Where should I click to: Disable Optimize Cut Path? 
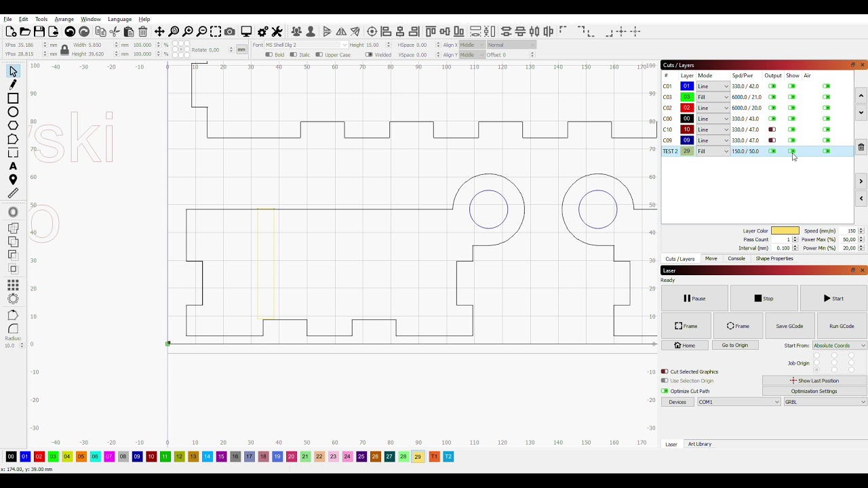click(665, 391)
